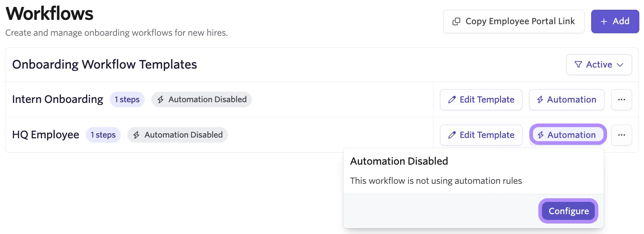The height and width of the screenshot is (234, 644).
Task: Click the chevron arrow of the Active filter
Action: pos(620,65)
